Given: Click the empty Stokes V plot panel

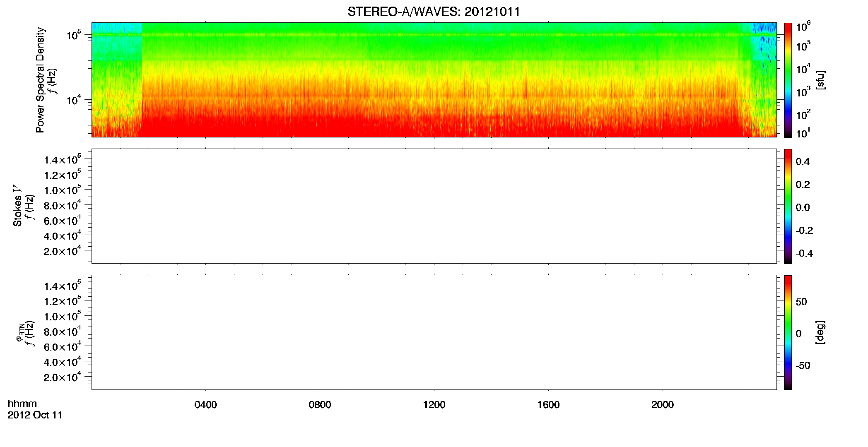Looking at the screenshot, I should [x=434, y=206].
